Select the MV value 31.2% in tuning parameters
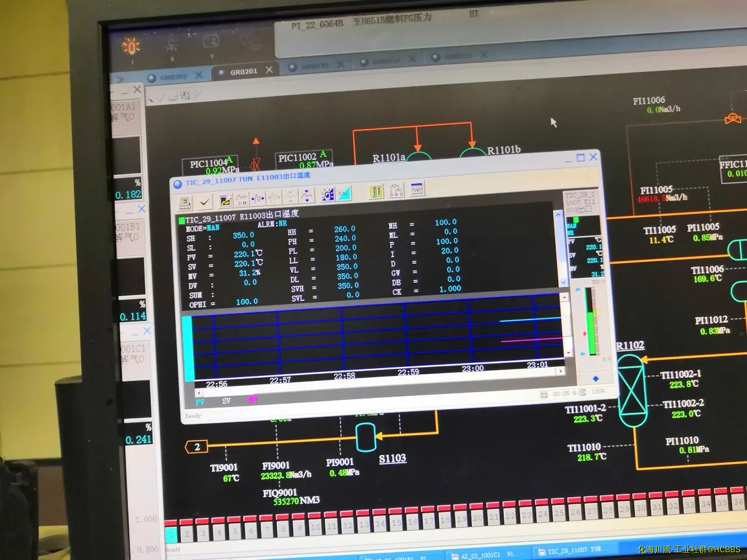The image size is (747, 560). tap(250, 273)
